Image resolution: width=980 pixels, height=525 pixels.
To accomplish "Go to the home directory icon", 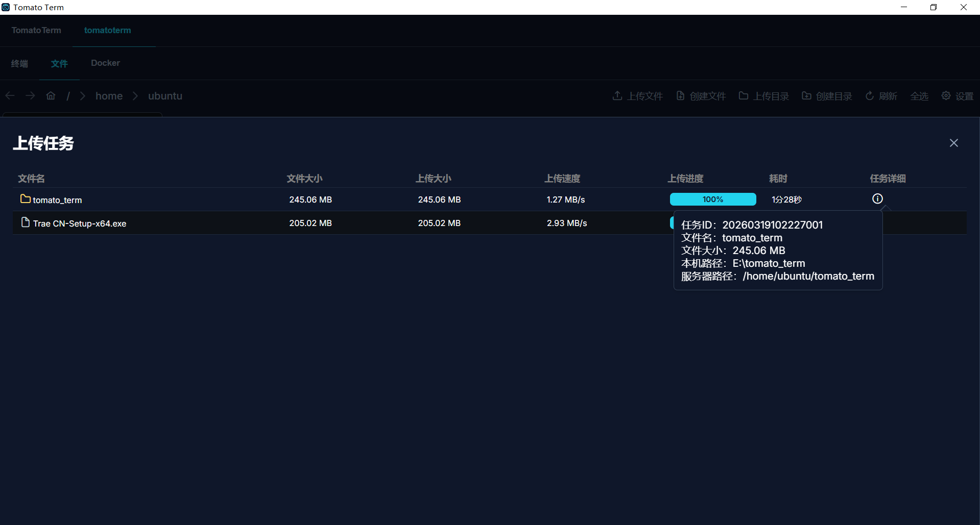I will (x=51, y=96).
